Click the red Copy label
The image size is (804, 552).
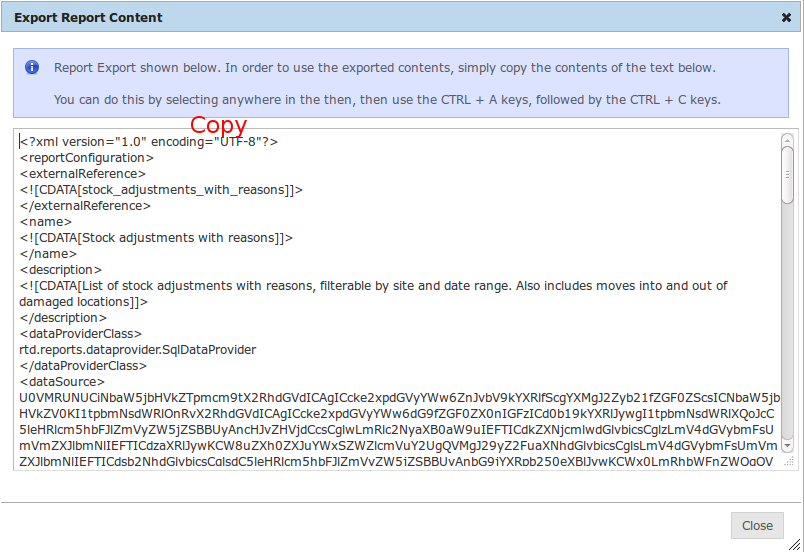pyautogui.click(x=218, y=125)
